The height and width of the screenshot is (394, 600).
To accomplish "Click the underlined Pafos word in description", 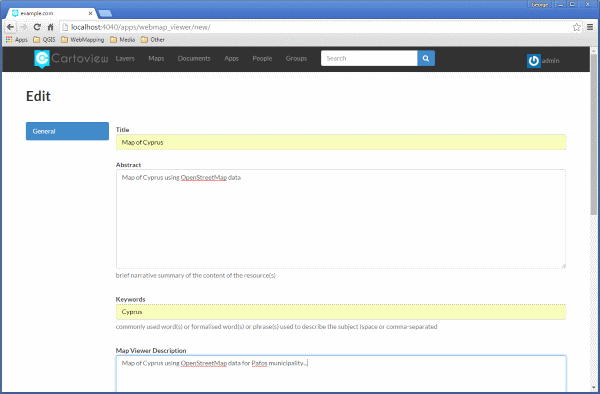I will pyautogui.click(x=259, y=363).
